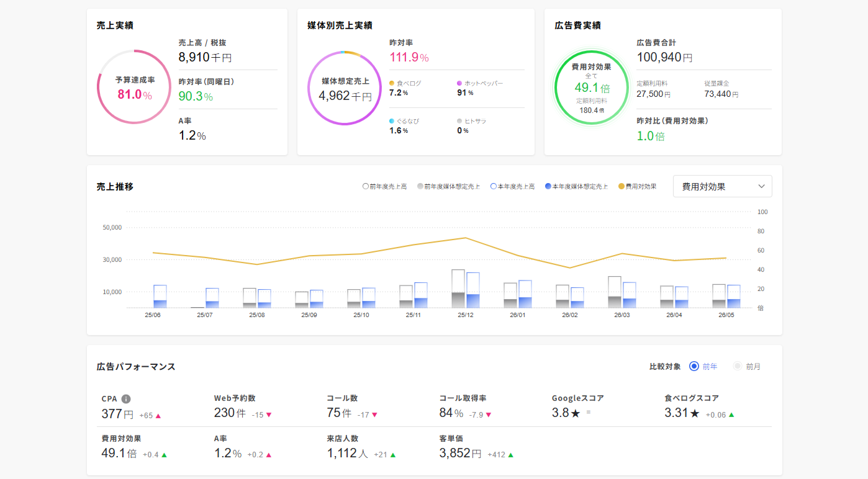
Task: Click the 広告パフォーマンス section heading
Action: [136, 367]
